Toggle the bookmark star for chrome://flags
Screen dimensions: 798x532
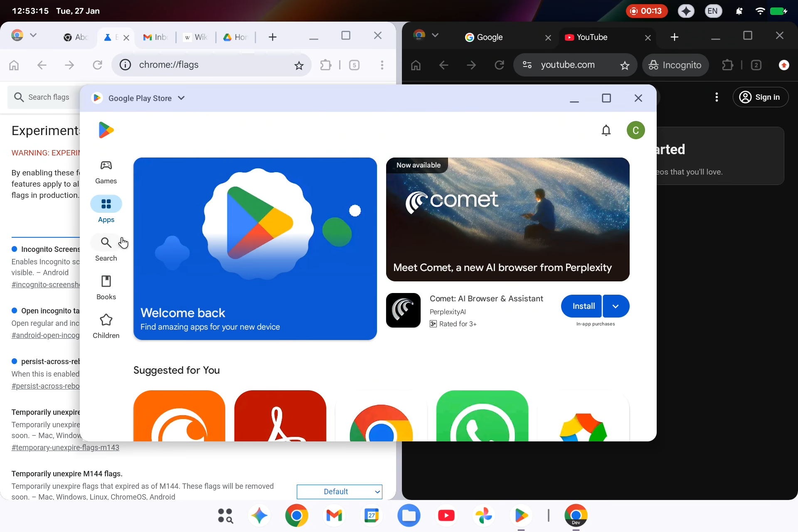click(299, 65)
